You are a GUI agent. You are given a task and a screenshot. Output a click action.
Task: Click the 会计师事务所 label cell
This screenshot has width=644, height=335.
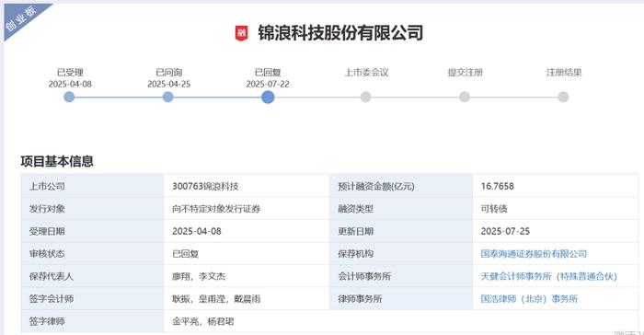point(401,277)
